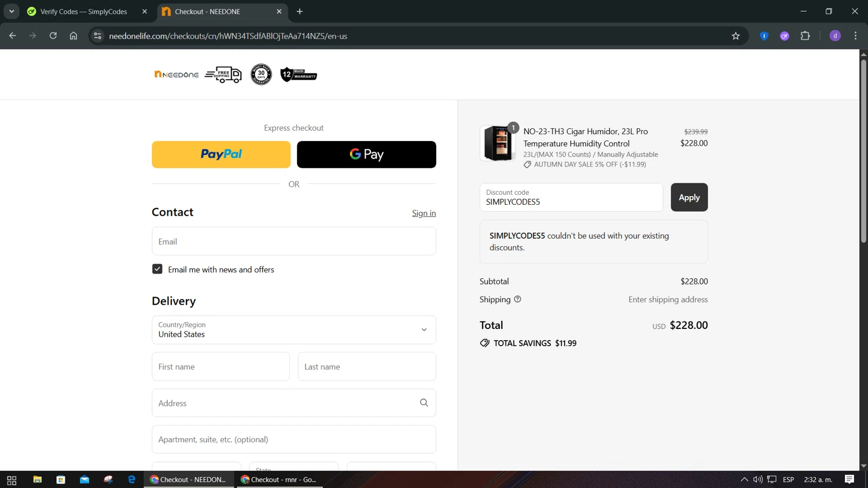Viewport: 868px width, 488px height.
Task: Click the 30 days guarantee badge
Action: coord(261,75)
